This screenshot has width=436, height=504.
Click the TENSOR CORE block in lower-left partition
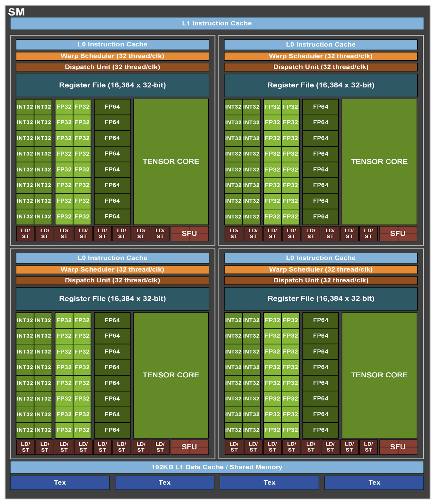(171, 375)
